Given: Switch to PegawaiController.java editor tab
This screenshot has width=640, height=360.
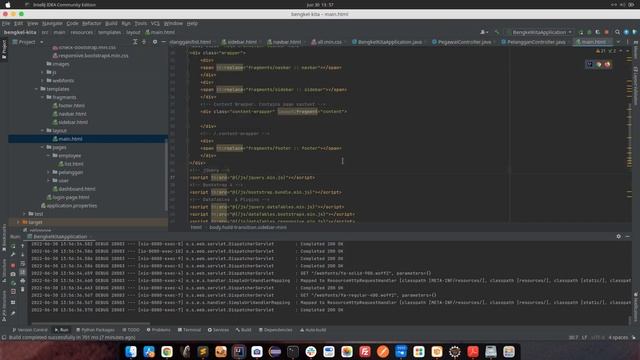Looking at the screenshot, I should pyautogui.click(x=462, y=42).
